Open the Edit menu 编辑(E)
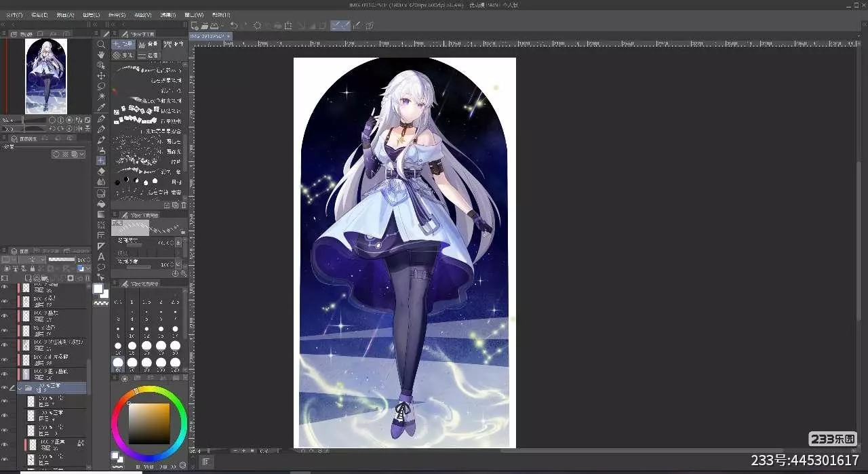Viewport: 868px width, 474px height. pyautogui.click(x=40, y=14)
